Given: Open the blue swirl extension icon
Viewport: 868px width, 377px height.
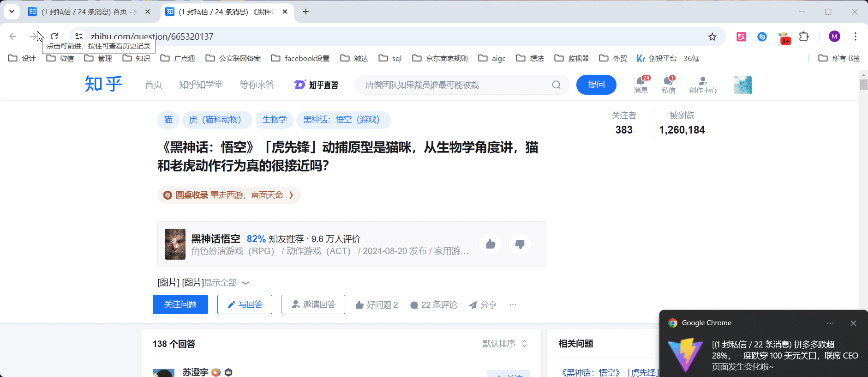Looking at the screenshot, I should coord(762,36).
